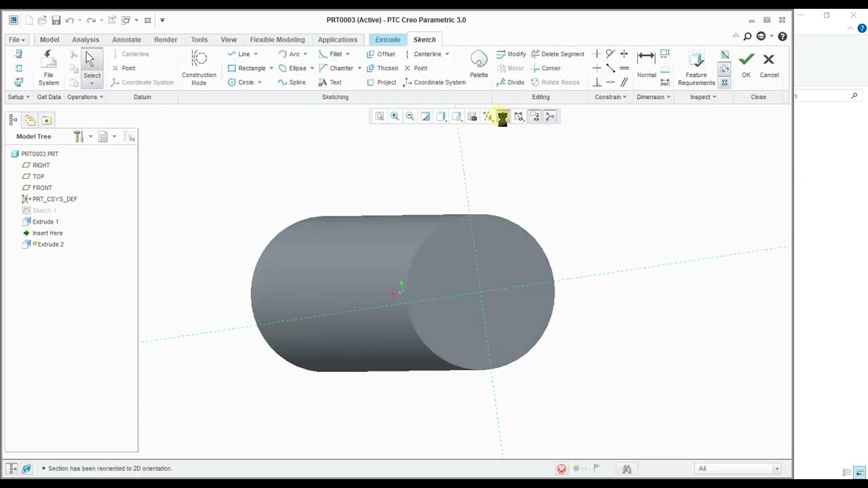The image size is (868, 488).
Task: Switch to the Analysis tab
Action: coord(85,39)
